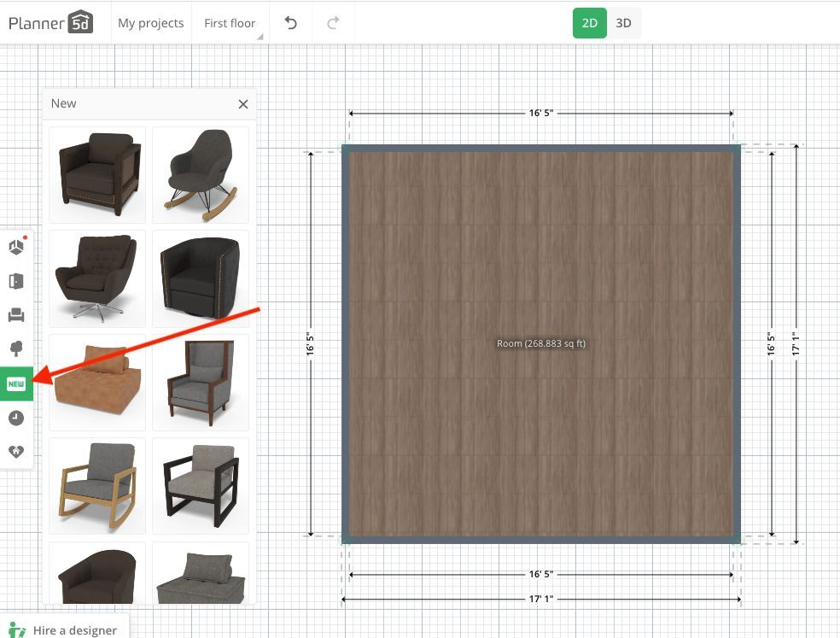The image size is (840, 638).
Task: Open the exterior tree category
Action: [16, 348]
